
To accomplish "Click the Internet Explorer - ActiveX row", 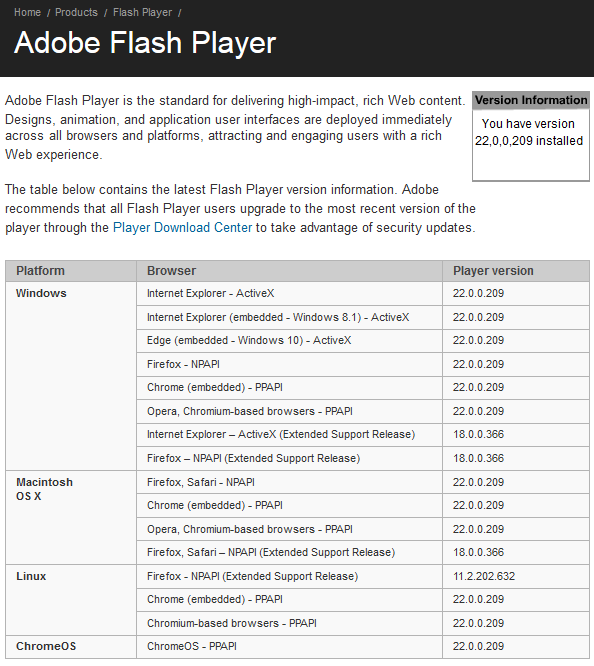I will point(363,293).
